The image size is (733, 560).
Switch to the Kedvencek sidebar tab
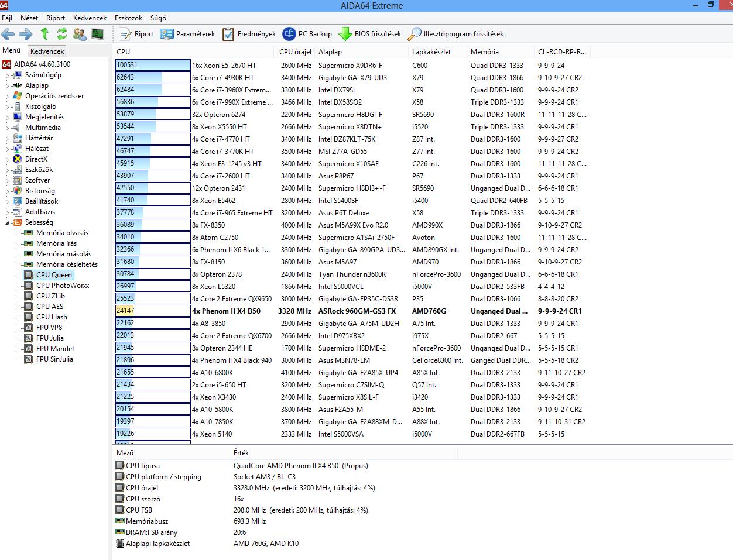(47, 51)
